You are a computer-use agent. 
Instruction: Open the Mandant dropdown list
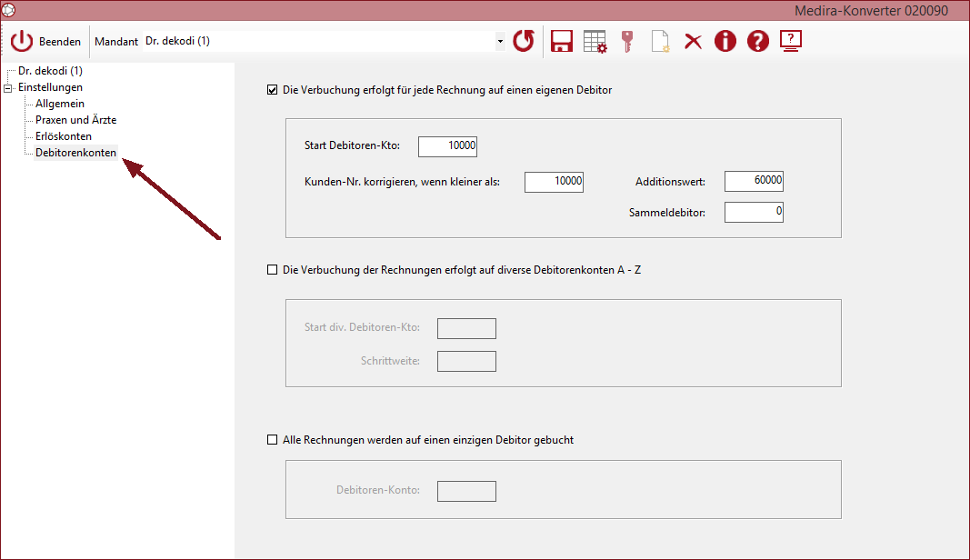(x=500, y=42)
